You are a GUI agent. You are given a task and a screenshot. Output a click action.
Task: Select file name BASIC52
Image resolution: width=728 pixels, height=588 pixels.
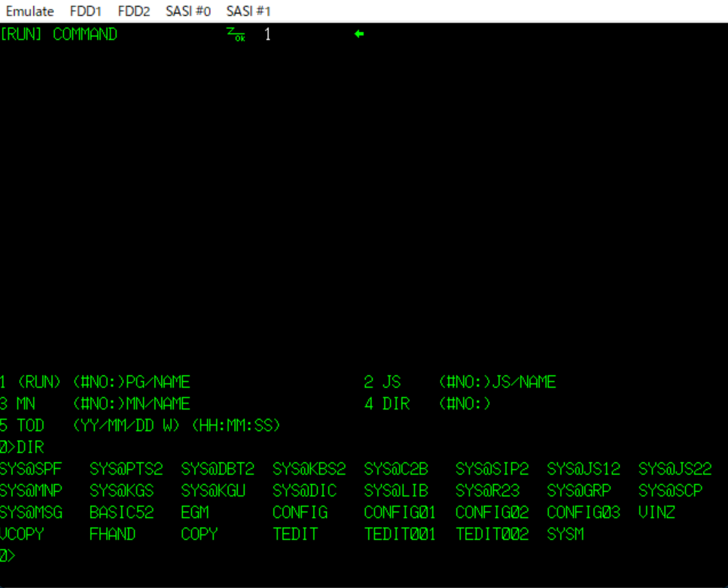click(x=122, y=512)
